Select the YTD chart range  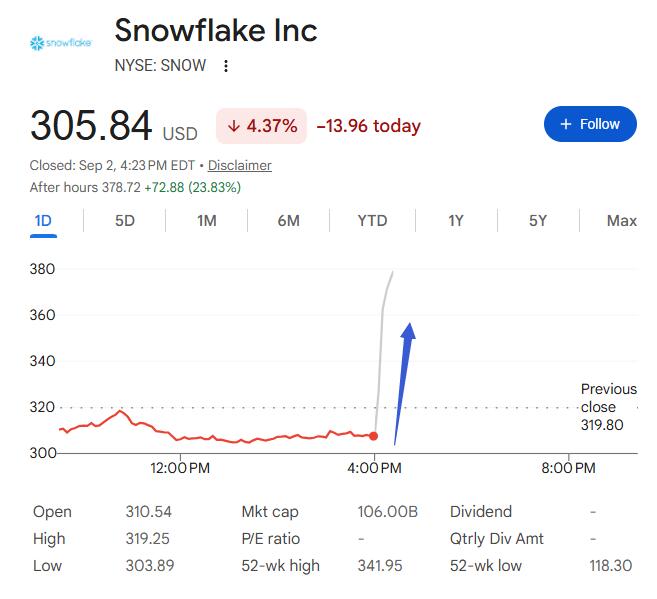coord(372,221)
